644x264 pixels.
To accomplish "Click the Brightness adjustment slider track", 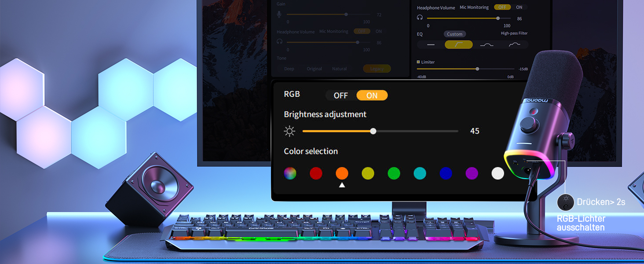I will click(380, 131).
